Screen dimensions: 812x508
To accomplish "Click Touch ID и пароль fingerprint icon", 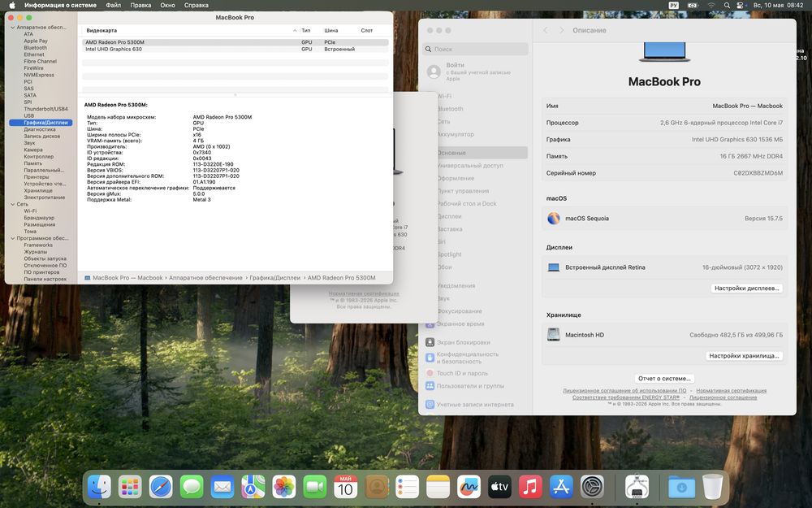I will click(x=430, y=373).
